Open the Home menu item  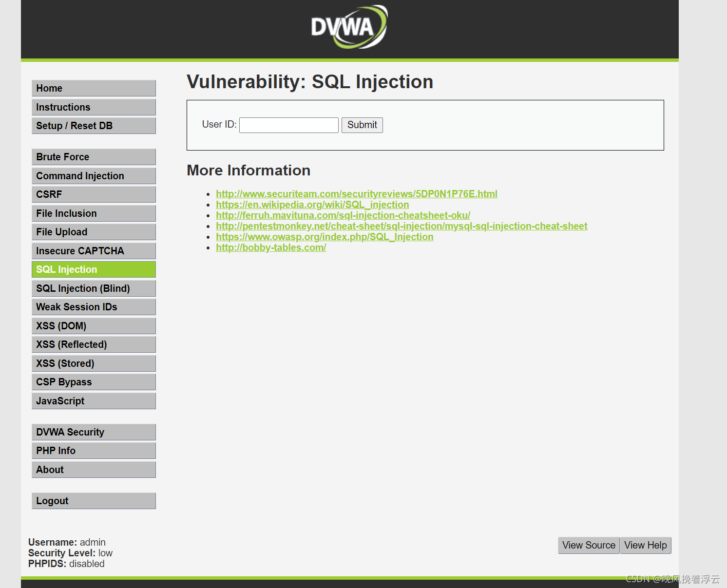94,88
